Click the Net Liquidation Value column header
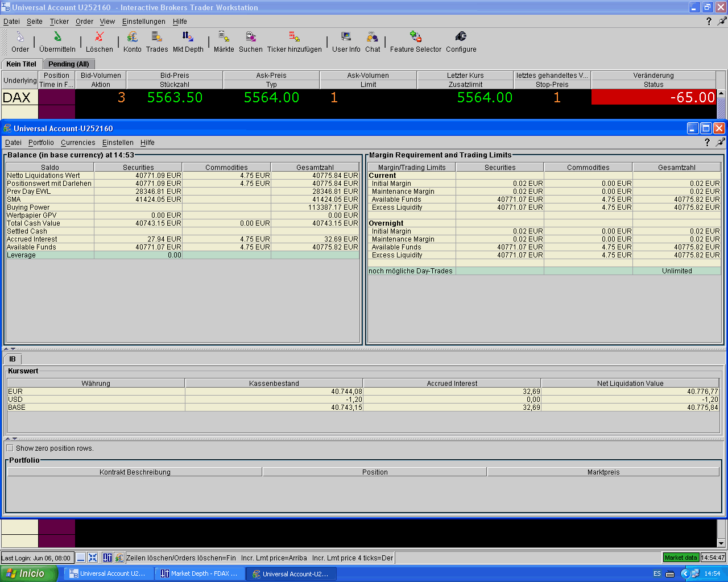 tap(630, 383)
